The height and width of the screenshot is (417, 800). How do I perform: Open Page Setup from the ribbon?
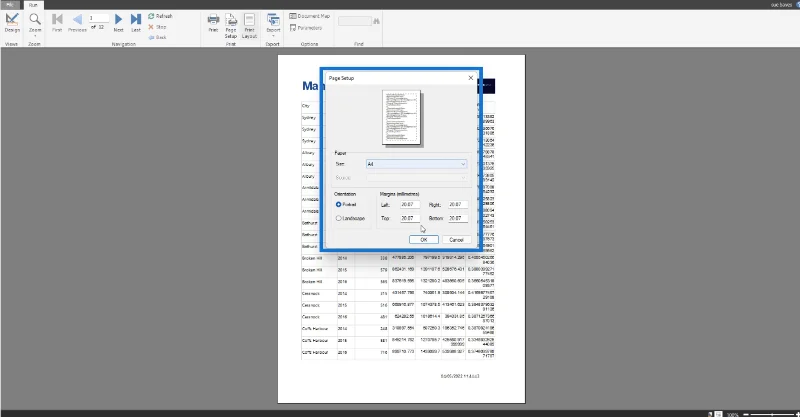231,26
